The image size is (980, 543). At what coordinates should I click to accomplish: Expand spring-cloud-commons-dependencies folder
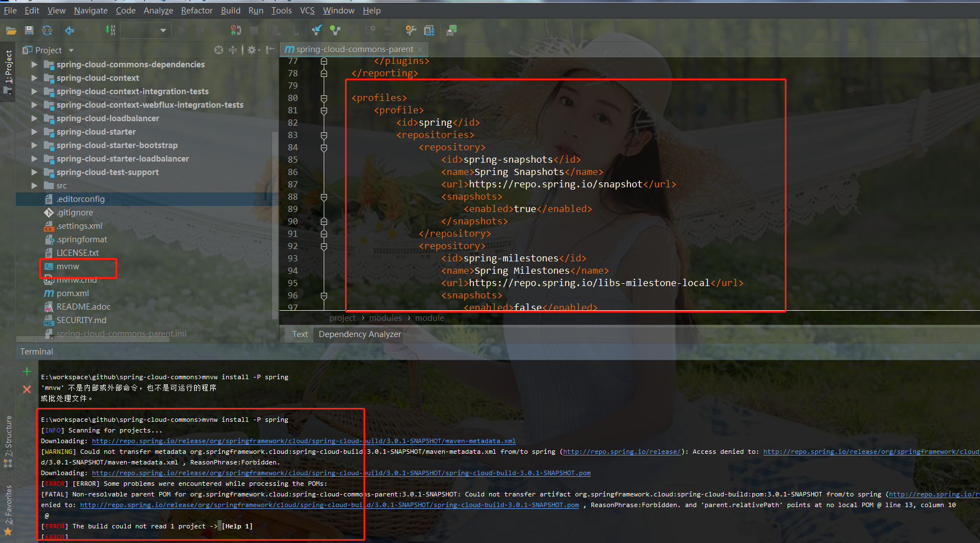(x=34, y=65)
